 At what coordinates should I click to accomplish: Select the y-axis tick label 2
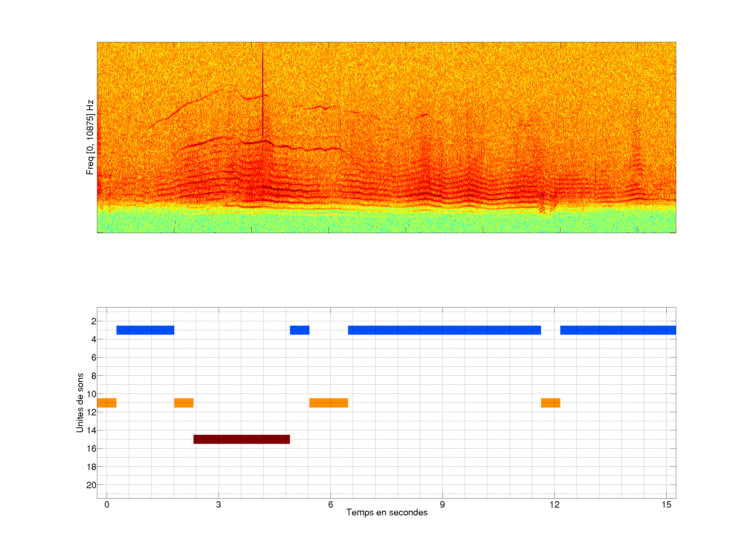94,321
